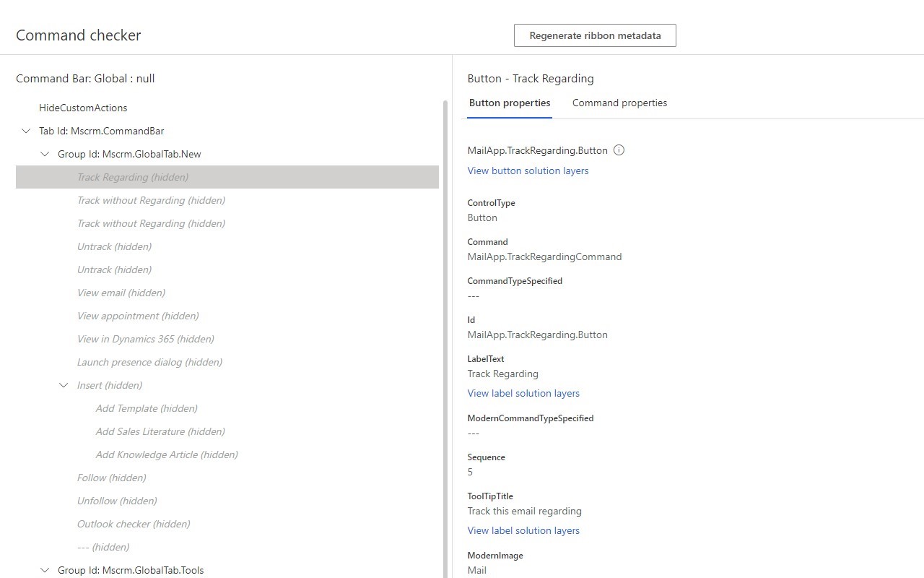Select the Outlook checker (hidden) item
924x578 pixels.
coord(134,524)
